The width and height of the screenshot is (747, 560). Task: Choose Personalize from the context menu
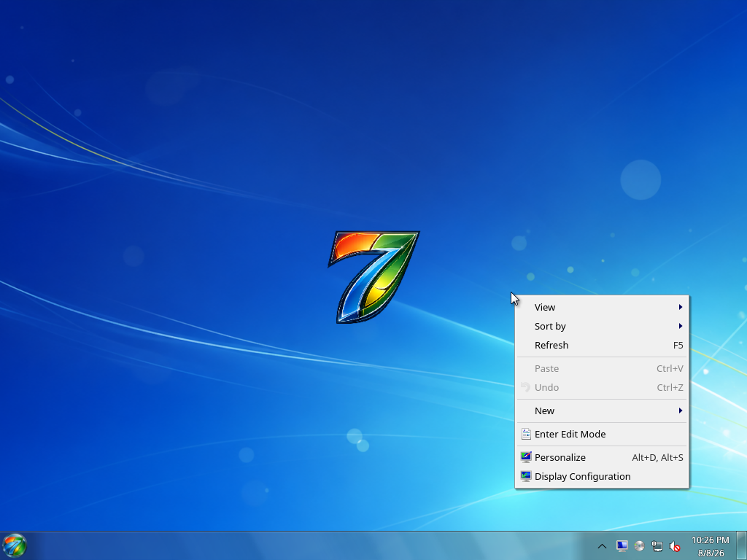pos(602,457)
